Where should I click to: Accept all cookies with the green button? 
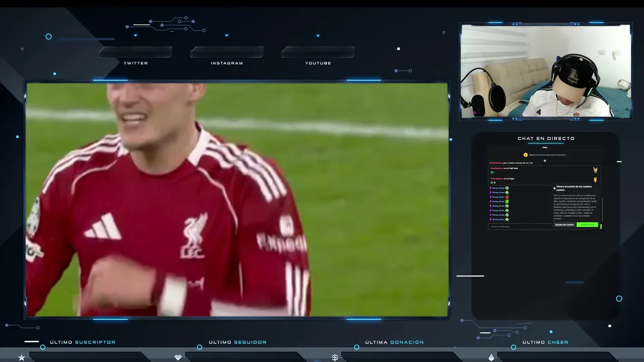587,225
